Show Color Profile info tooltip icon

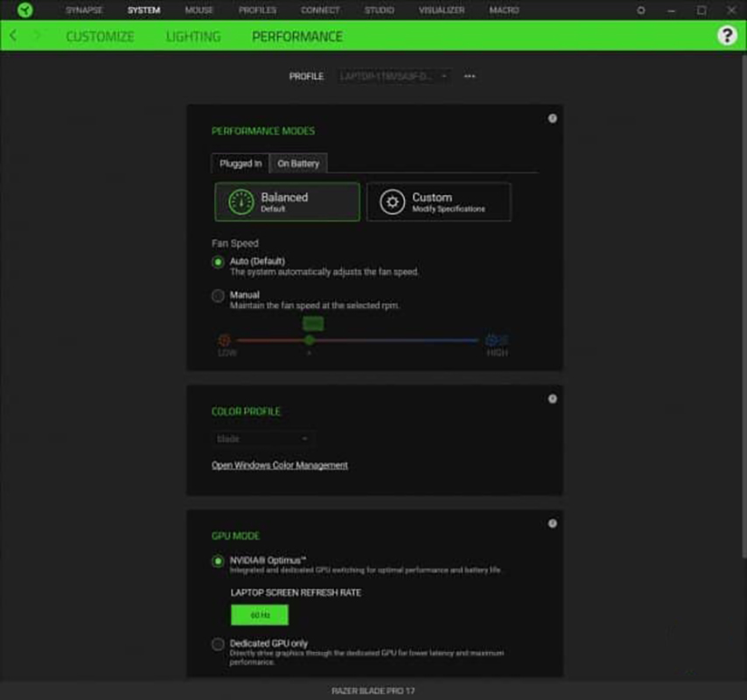[x=552, y=399]
